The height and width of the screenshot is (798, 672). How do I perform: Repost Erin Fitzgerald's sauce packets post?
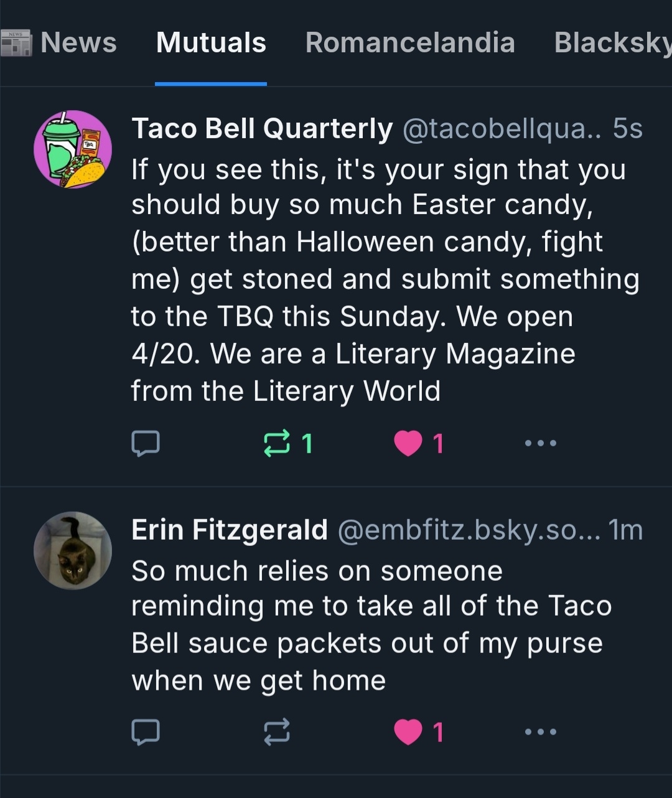[x=277, y=732]
